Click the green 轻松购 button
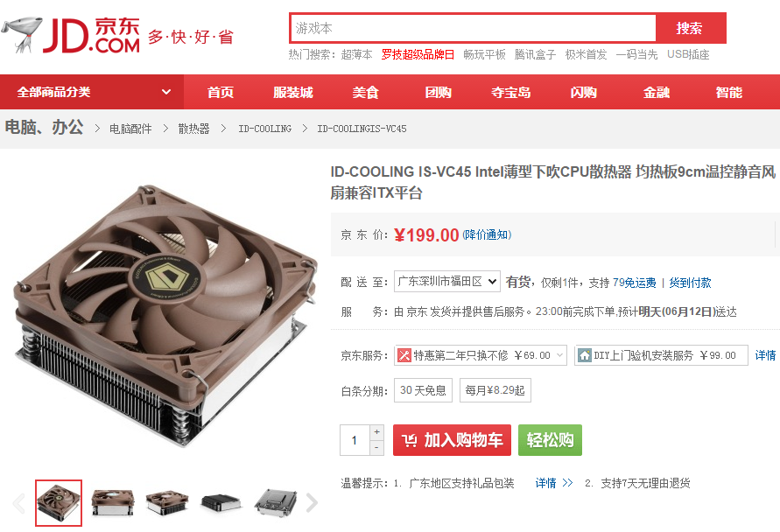The height and width of the screenshot is (532, 780). pos(550,440)
